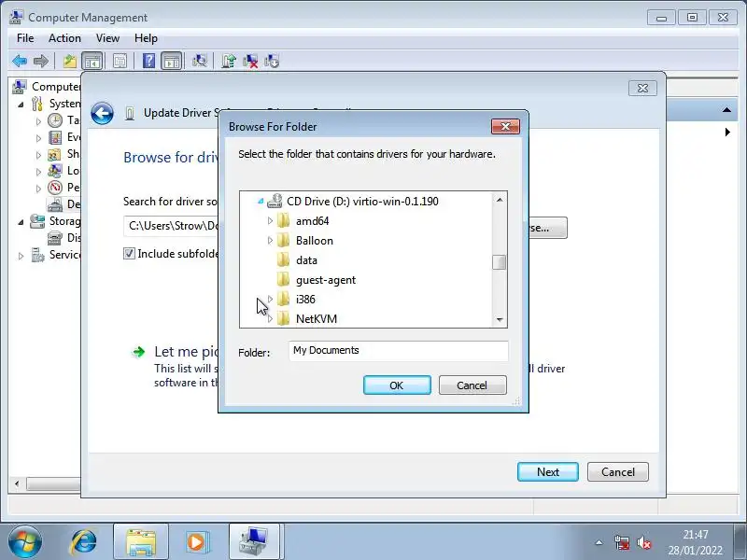The image size is (747, 560).
Task: Click Cancel in Update Driver wizard
Action: tap(618, 472)
